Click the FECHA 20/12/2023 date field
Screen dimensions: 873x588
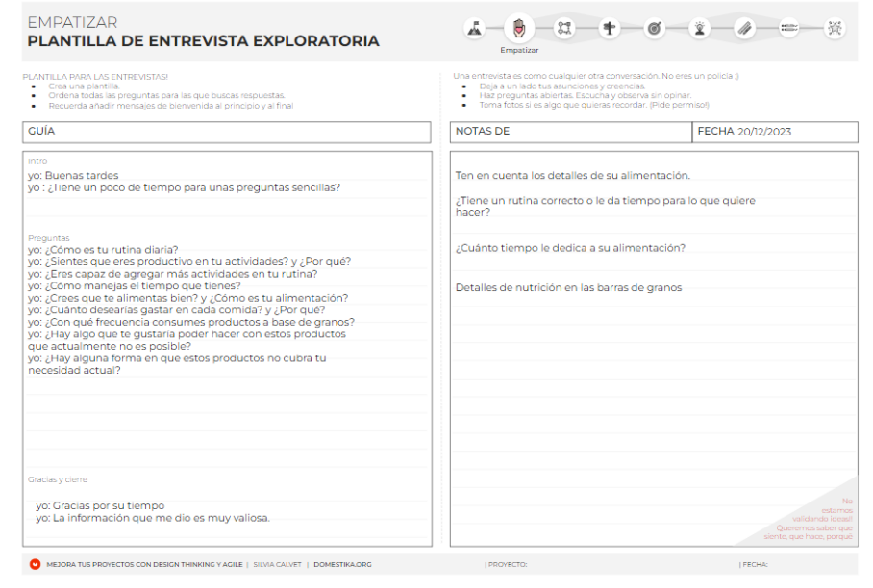[x=775, y=132]
